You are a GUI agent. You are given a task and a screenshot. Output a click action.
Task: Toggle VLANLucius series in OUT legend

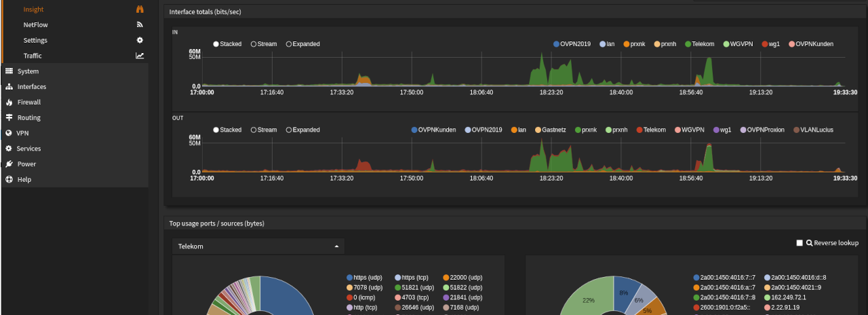tap(813, 130)
